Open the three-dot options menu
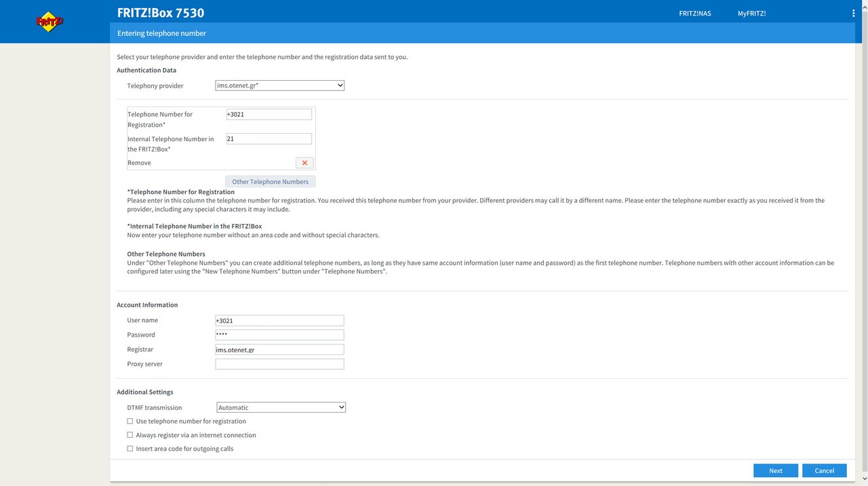The image size is (868, 486). coord(853,14)
